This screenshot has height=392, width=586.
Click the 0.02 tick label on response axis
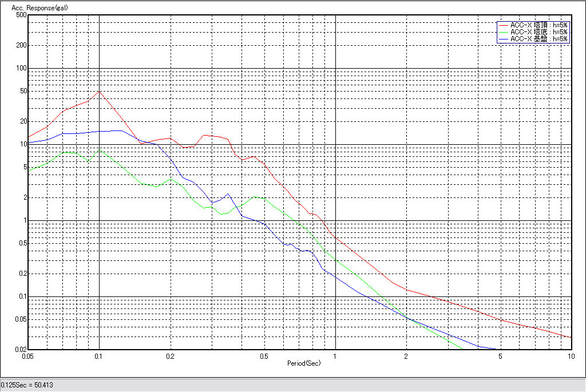tap(20, 349)
